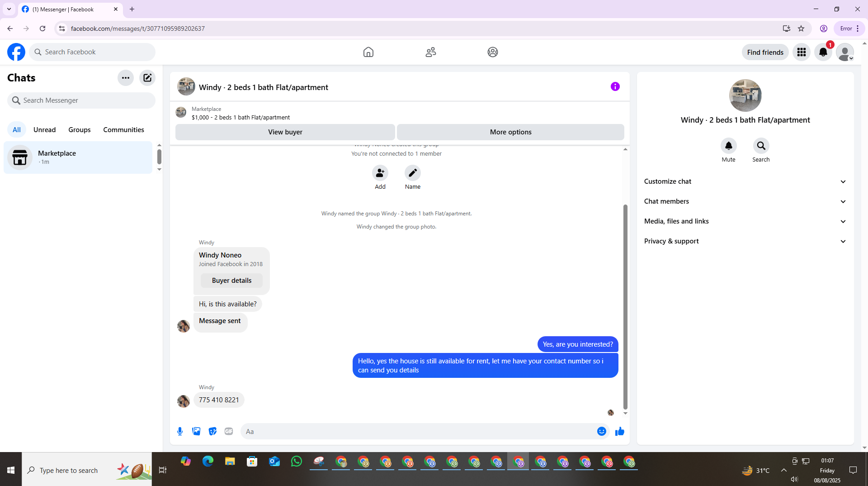Click the Add people icon

point(380,173)
